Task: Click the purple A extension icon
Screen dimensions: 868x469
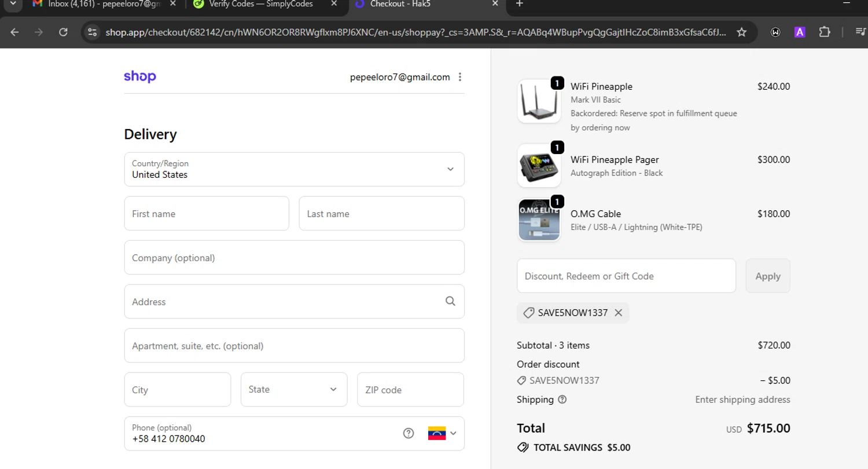Action: tap(800, 32)
